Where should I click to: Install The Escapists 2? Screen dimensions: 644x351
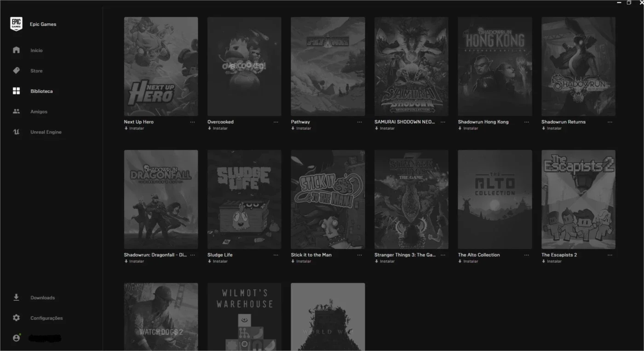click(x=552, y=261)
